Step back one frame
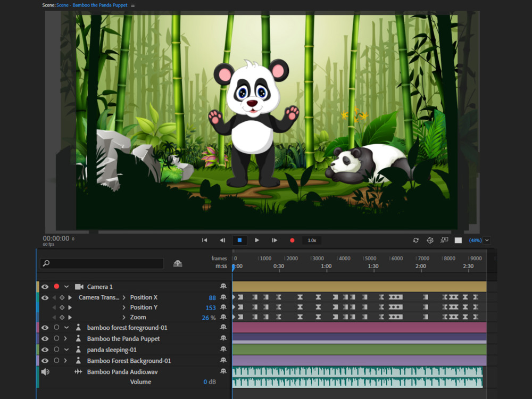 click(x=222, y=240)
